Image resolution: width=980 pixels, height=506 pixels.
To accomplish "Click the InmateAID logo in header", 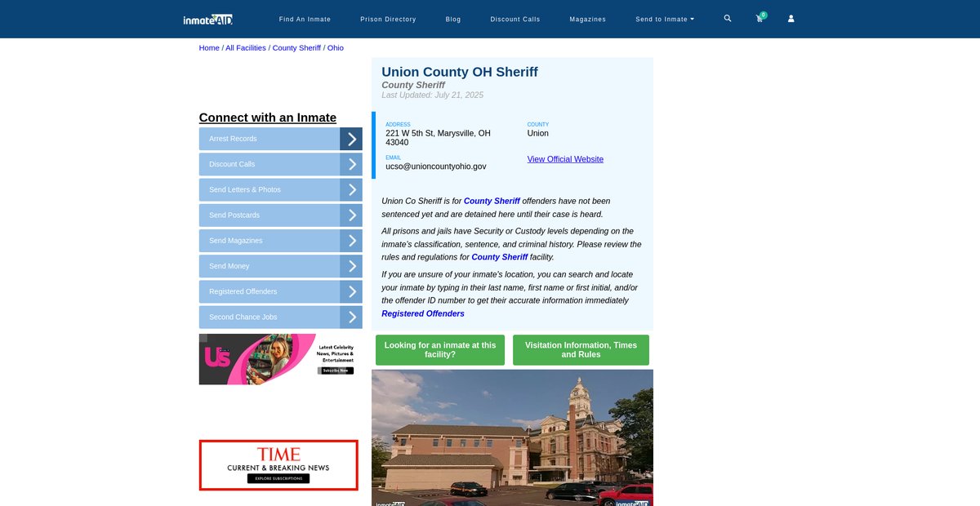I will [x=208, y=19].
